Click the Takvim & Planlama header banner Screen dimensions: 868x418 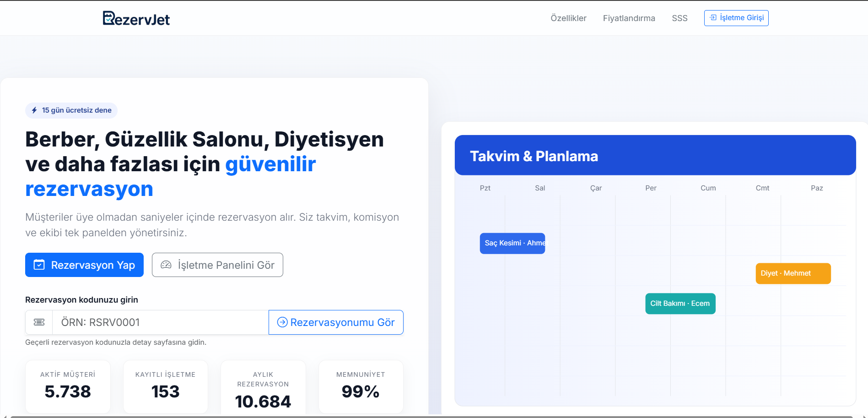pos(654,155)
